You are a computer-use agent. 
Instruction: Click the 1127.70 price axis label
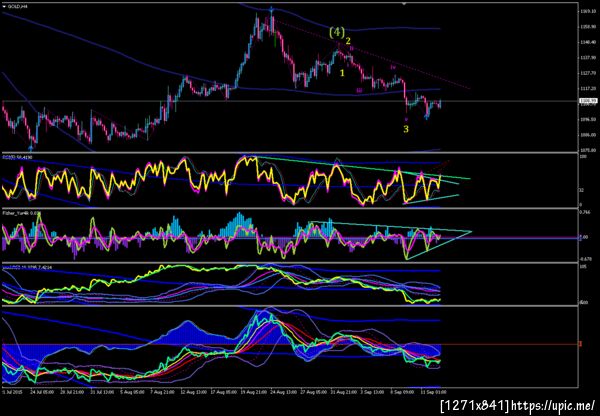point(586,73)
